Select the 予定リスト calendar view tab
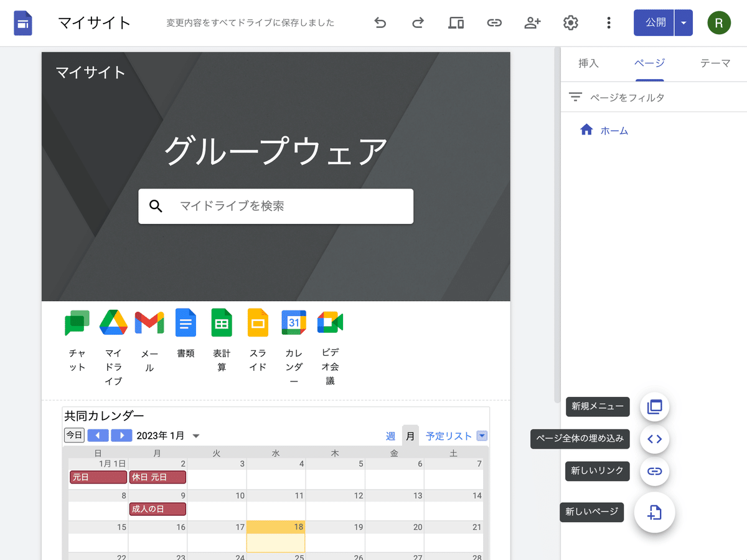This screenshot has width=747, height=560. 448,436
